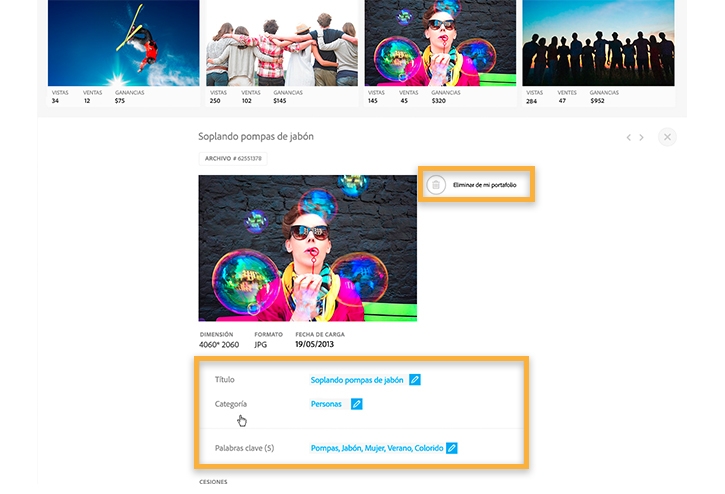This screenshot has width=725, height=494.
Task: Click the 'ARCHIVO # 62551378' badge
Action: point(233,158)
